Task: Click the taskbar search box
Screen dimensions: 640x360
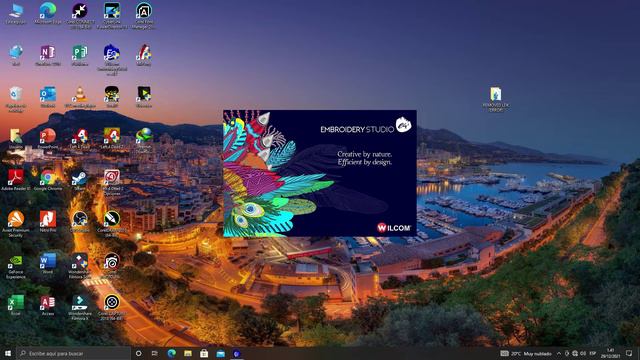Action: pos(73,353)
